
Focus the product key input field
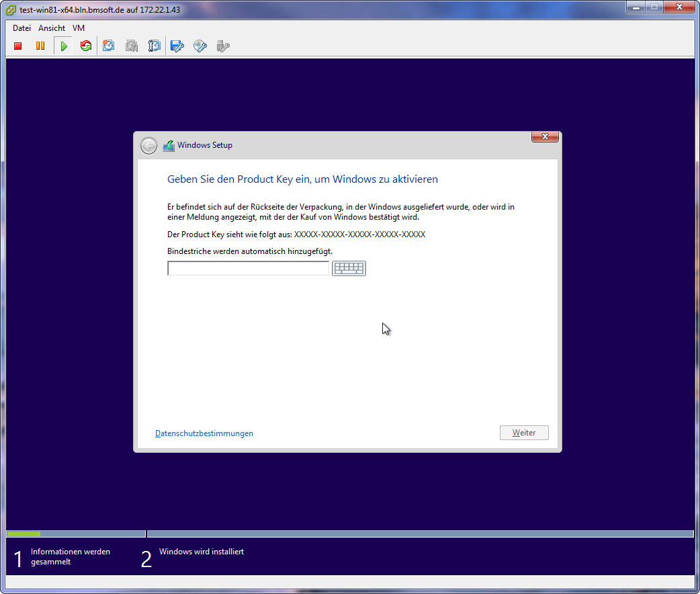click(x=248, y=268)
